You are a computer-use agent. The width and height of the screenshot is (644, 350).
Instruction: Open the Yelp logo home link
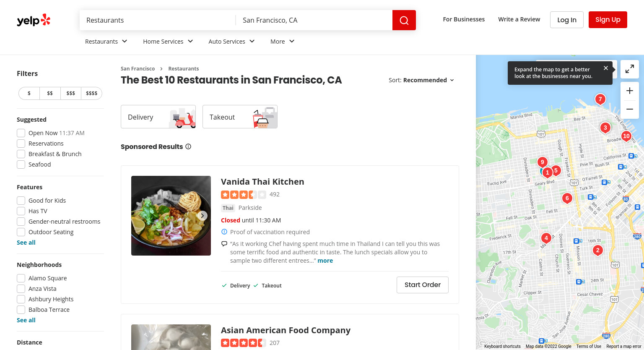pos(34,20)
